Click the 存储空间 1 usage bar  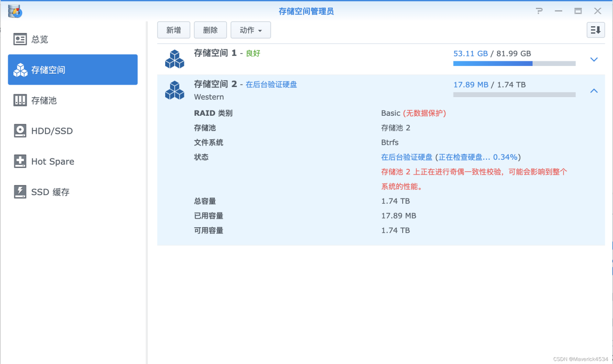[514, 64]
